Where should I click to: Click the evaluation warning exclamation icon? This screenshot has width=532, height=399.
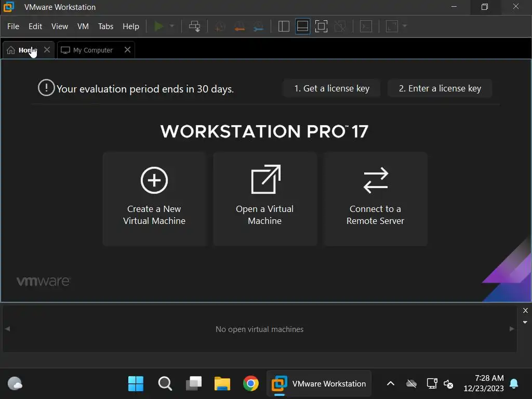(x=46, y=87)
